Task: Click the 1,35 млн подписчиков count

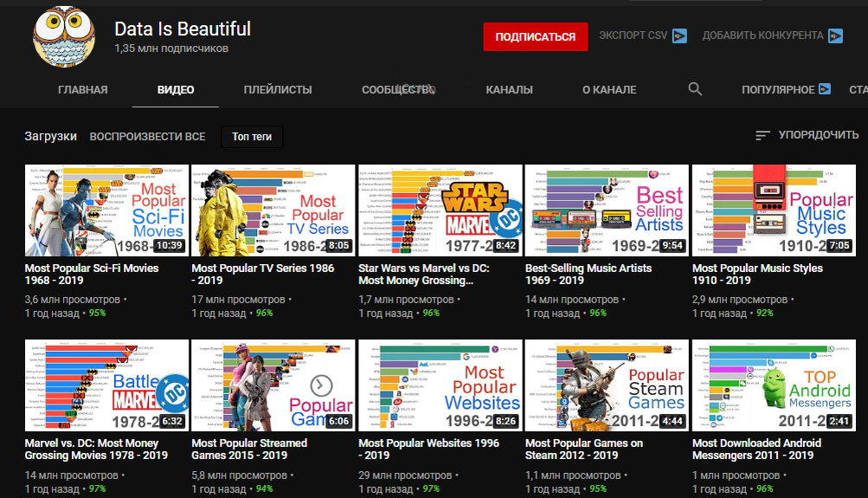Action: [x=171, y=49]
